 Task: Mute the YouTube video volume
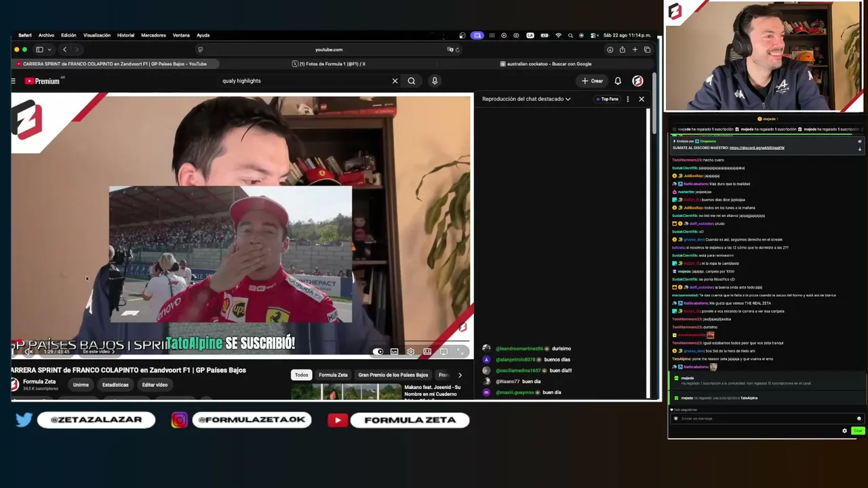click(x=28, y=352)
